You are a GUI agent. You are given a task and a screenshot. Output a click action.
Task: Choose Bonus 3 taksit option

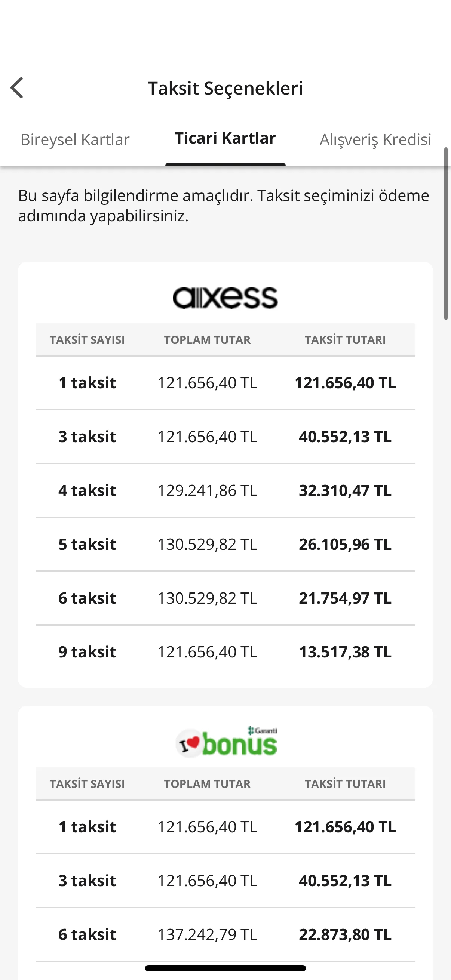pyautogui.click(x=225, y=881)
